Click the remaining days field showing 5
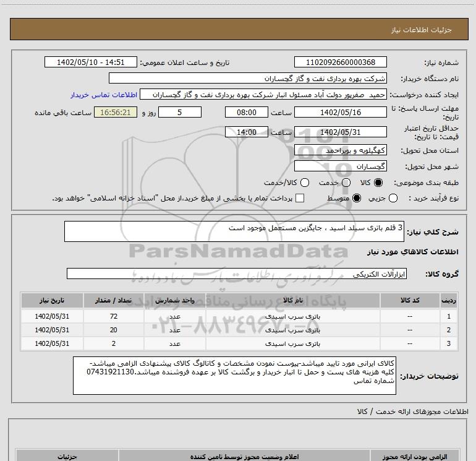476x461 pixels. pyautogui.click(x=180, y=113)
